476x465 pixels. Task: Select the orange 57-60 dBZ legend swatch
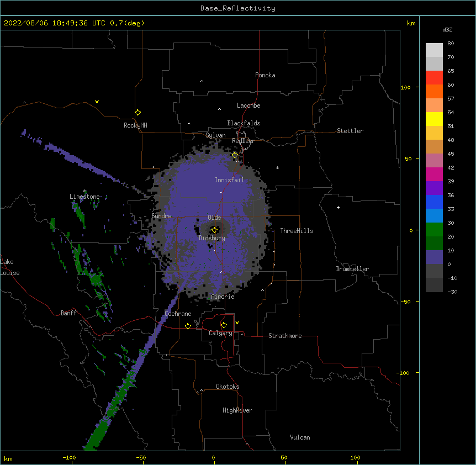pyautogui.click(x=434, y=91)
